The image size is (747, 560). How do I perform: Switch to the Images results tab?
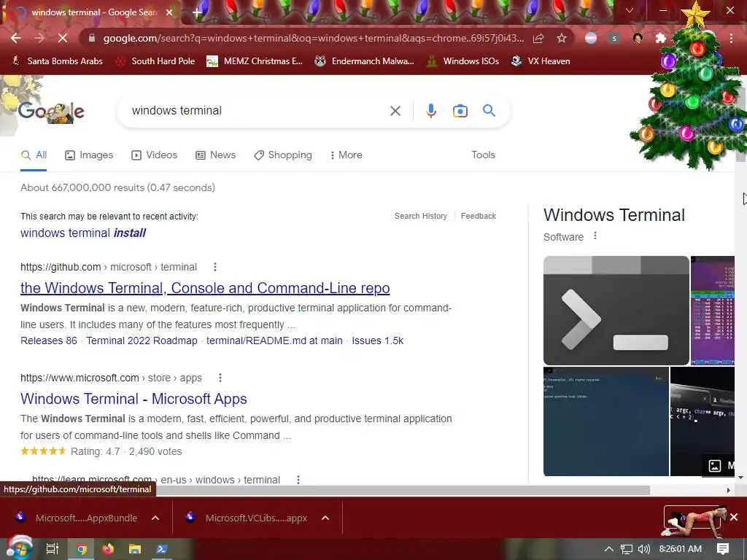pyautogui.click(x=89, y=155)
